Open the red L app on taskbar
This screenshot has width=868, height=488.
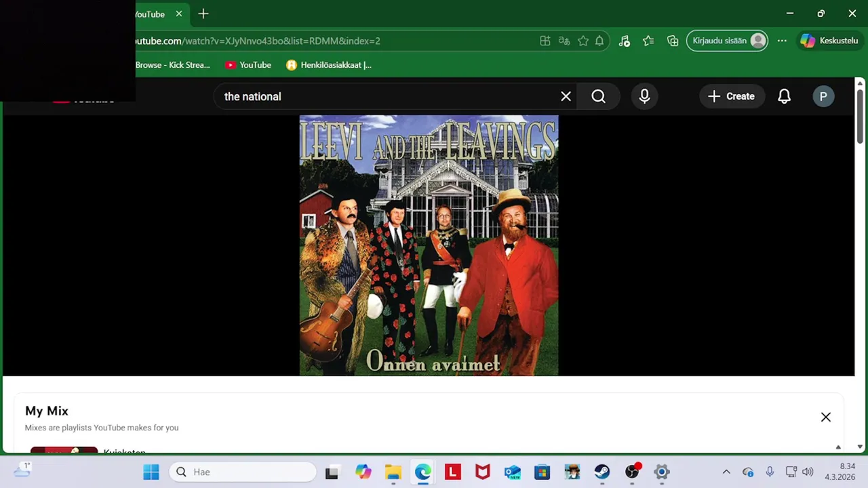pos(453,472)
